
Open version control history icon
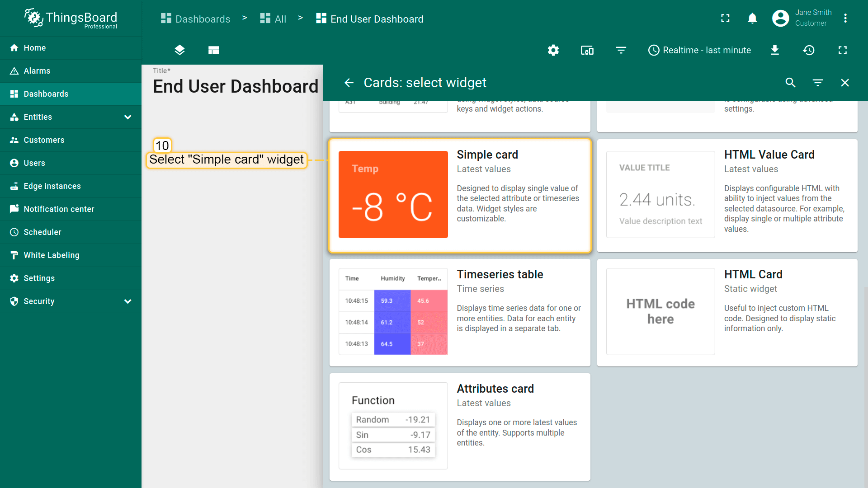808,50
